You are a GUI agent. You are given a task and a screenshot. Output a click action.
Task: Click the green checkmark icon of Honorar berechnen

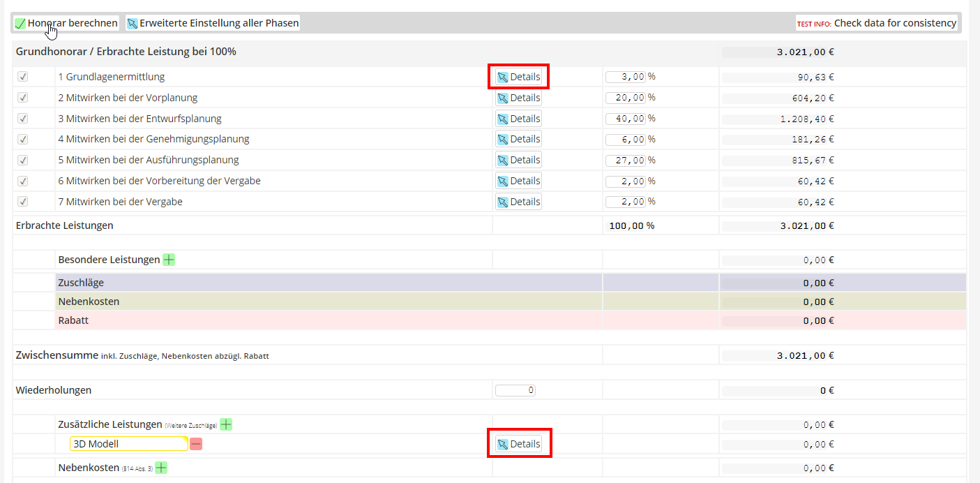tap(20, 24)
